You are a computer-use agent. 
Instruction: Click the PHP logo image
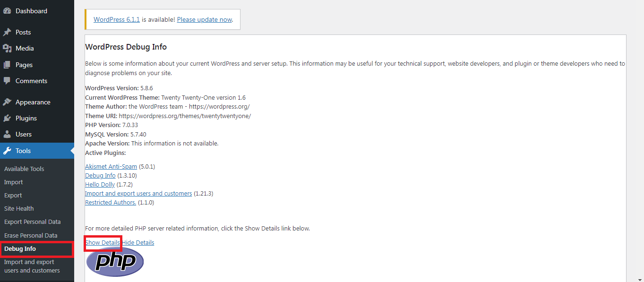[115, 261]
